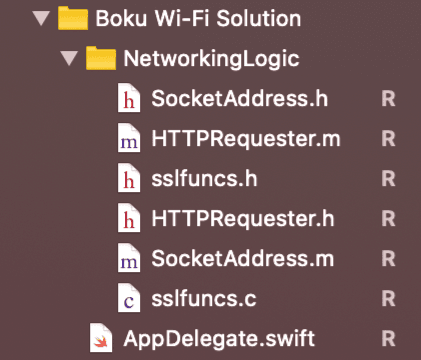Click the SocketAddress.h header file icon
Screen dimensions: 421x360
pyautogui.click(x=129, y=98)
